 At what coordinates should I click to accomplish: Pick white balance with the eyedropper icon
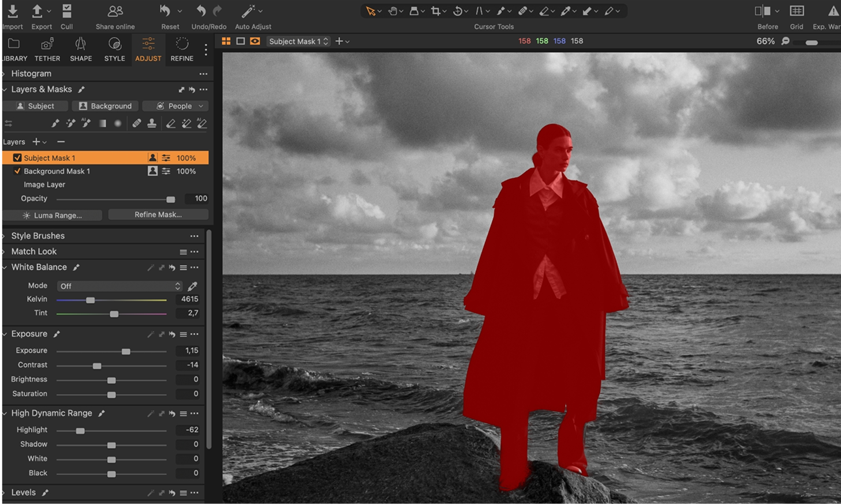(x=193, y=286)
